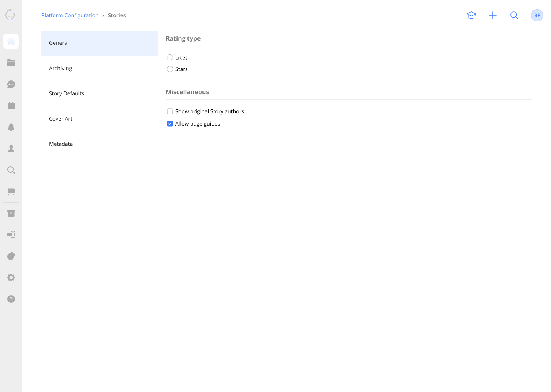551x392 pixels.
Task: Disable Allow page guides
Action: tap(170, 124)
